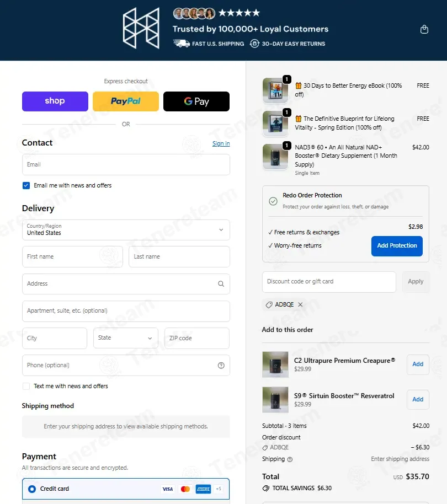Focus the Address field

pos(126,284)
